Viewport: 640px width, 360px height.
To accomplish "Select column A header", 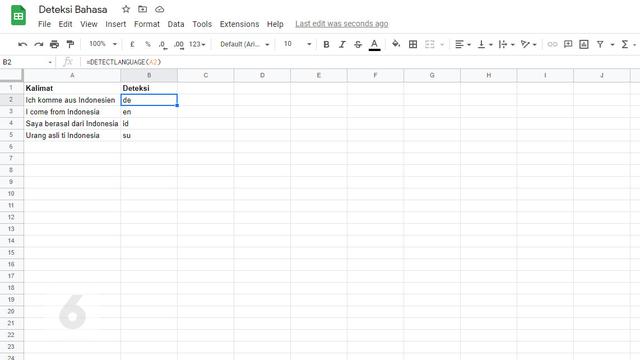I will click(x=72, y=76).
